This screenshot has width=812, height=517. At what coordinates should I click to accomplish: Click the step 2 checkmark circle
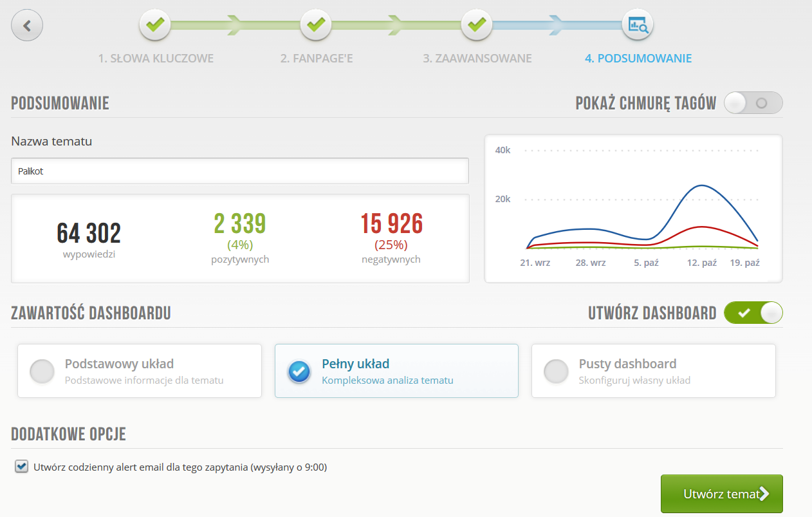point(316,25)
